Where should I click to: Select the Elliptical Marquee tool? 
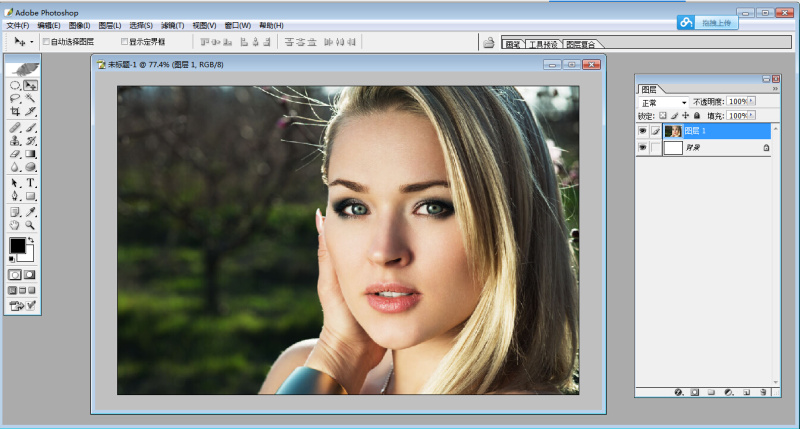[15, 85]
